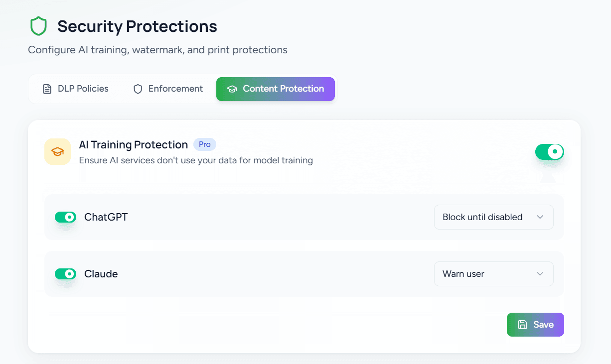Viewport: 611px width, 364px height.
Task: Click the graduation cap icon beside AI Training Protection
Action: point(57,151)
